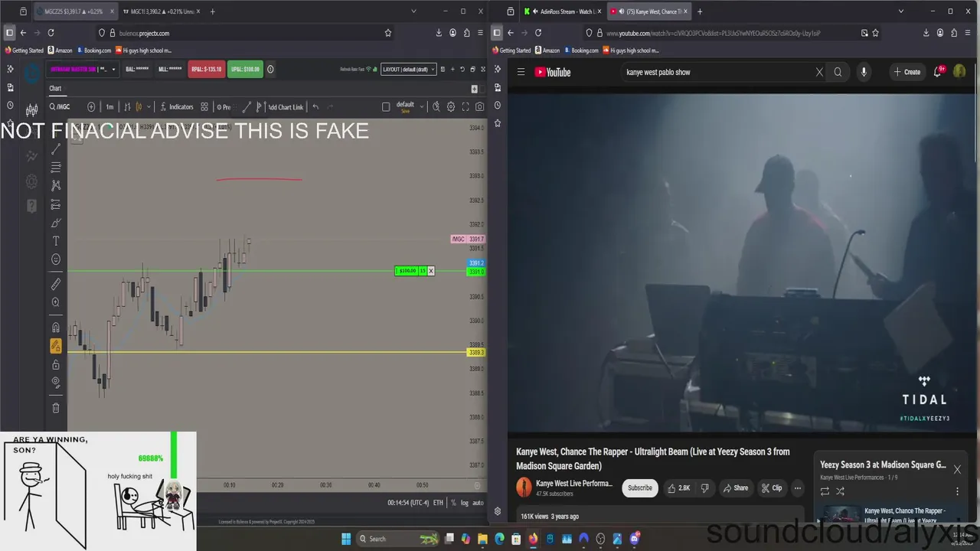Toggle the magnet snap mode

(x=56, y=328)
